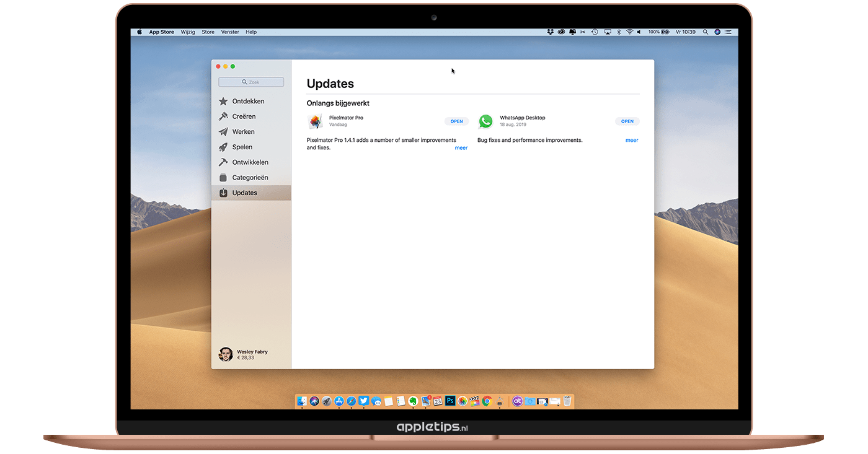Viewport: 868px width, 454px height.
Task: Show more of WhatsApp Desktop release notes
Action: click(632, 140)
